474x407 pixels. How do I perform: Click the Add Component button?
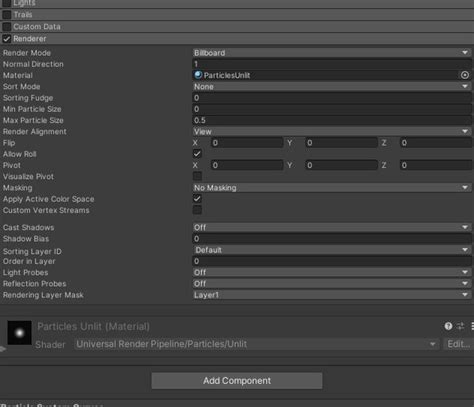pyautogui.click(x=237, y=381)
